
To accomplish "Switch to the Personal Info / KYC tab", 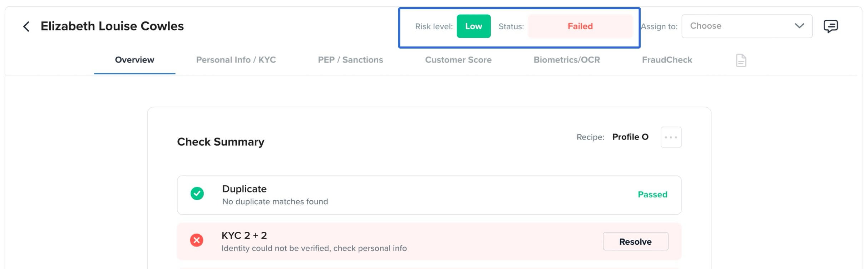I will 236,60.
